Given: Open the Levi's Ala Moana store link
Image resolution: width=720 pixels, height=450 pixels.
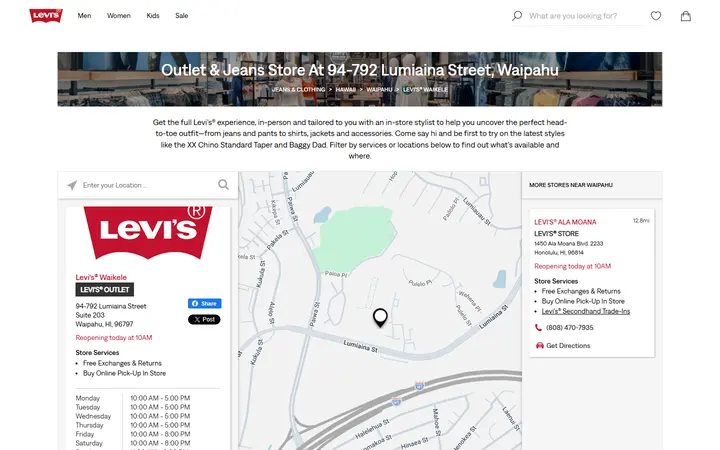Looking at the screenshot, I should (x=565, y=222).
